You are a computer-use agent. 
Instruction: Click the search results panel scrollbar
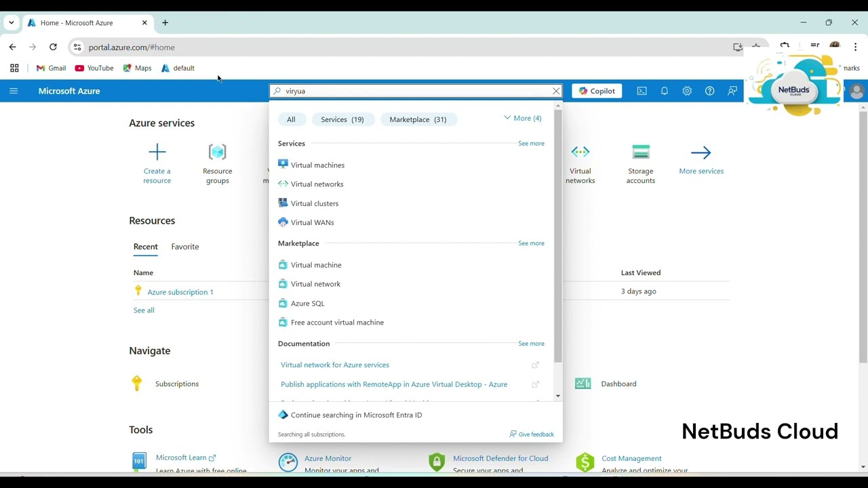click(558, 237)
